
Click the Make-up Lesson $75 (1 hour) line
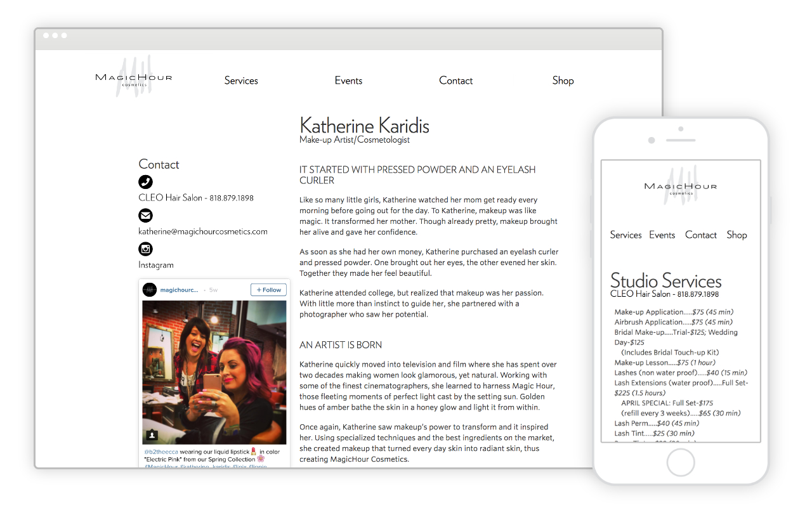[x=665, y=363]
